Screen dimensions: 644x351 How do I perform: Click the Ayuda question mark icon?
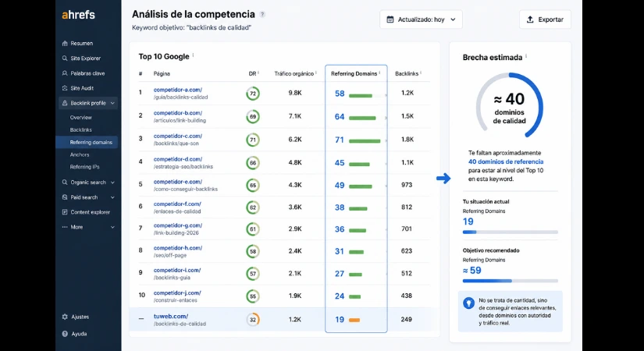(65, 334)
